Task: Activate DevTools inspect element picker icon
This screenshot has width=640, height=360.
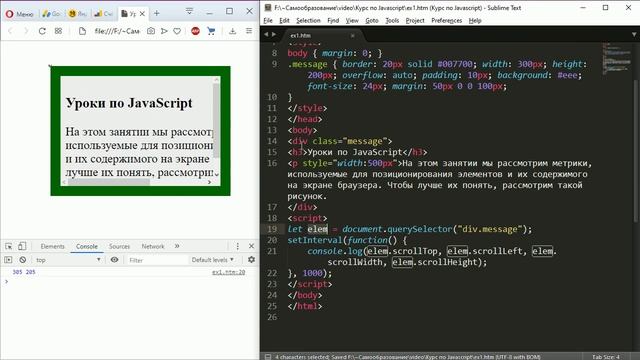Action: (x=9, y=246)
